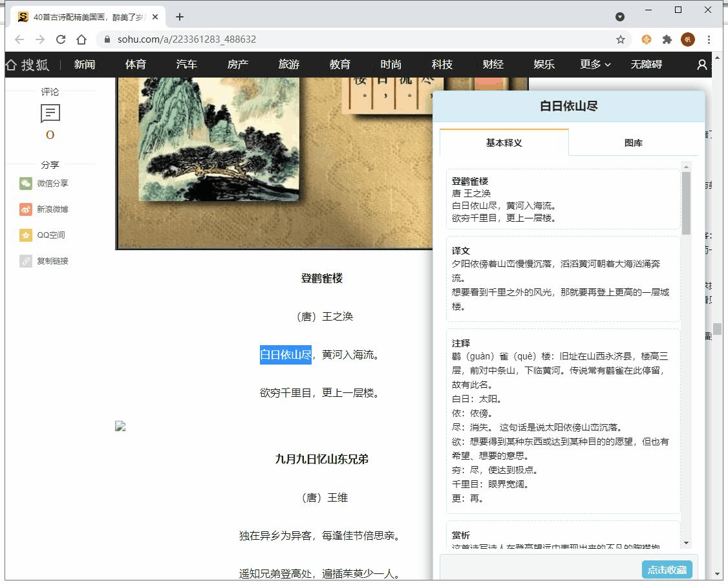Click the comment count 0
Screen dimensions: 728x585
pyautogui.click(x=50, y=135)
